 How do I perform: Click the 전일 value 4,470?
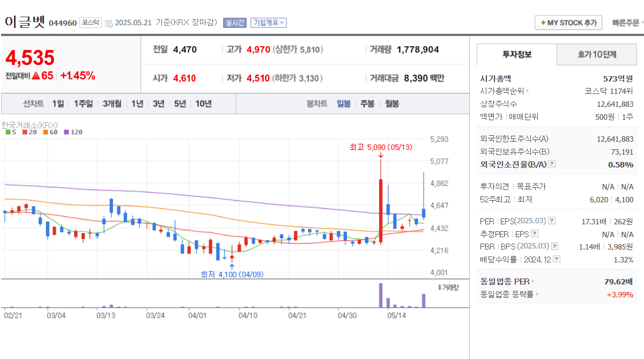click(x=185, y=49)
